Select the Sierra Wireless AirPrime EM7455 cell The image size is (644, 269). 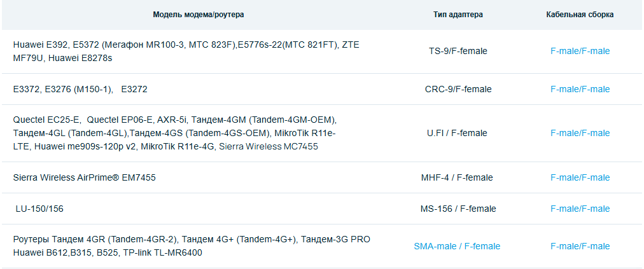click(84, 177)
